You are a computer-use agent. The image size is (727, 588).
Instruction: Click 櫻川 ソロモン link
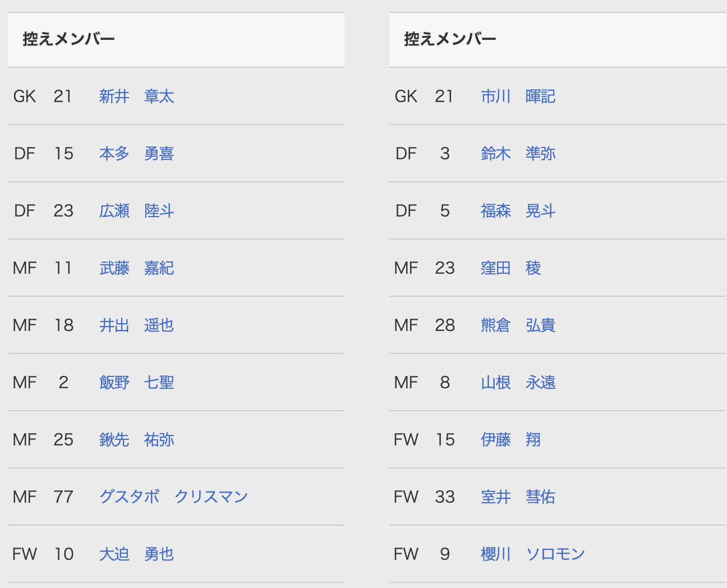pos(532,554)
